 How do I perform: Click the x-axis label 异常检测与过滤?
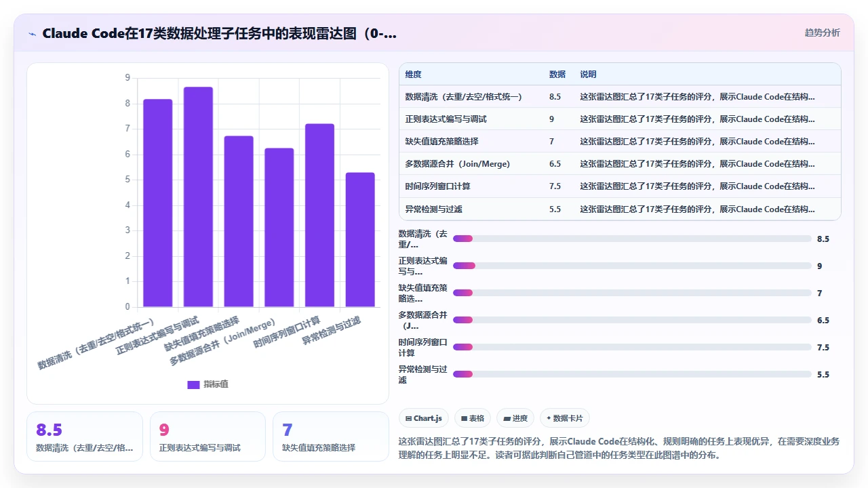pos(332,330)
